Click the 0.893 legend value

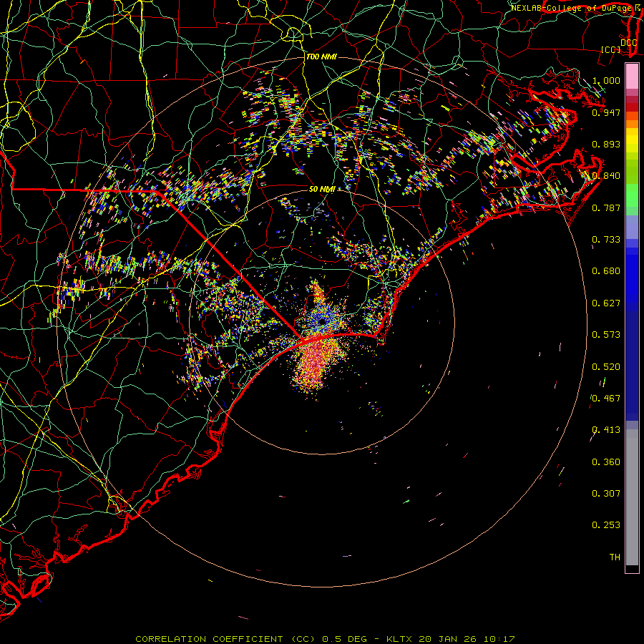click(x=606, y=144)
